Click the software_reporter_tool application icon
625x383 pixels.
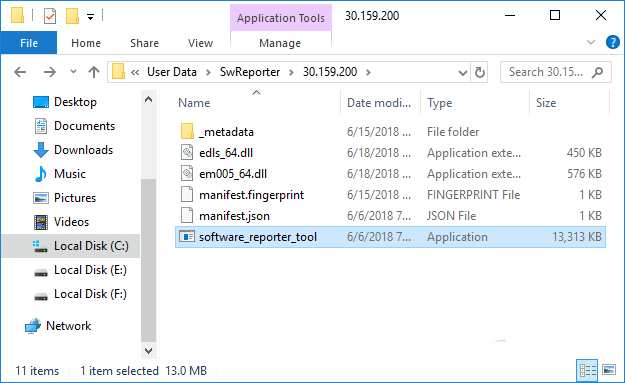pyautogui.click(x=187, y=236)
